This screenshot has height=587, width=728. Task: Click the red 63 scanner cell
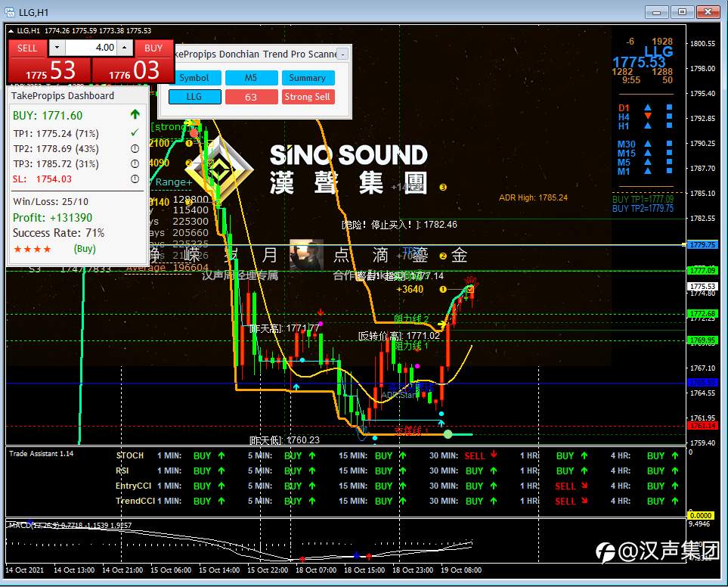(251, 97)
